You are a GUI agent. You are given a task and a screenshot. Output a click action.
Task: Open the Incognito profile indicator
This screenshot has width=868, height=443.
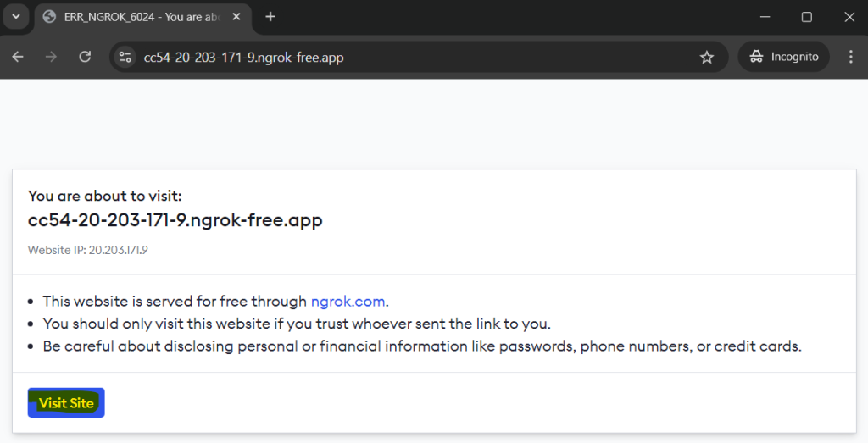(784, 57)
